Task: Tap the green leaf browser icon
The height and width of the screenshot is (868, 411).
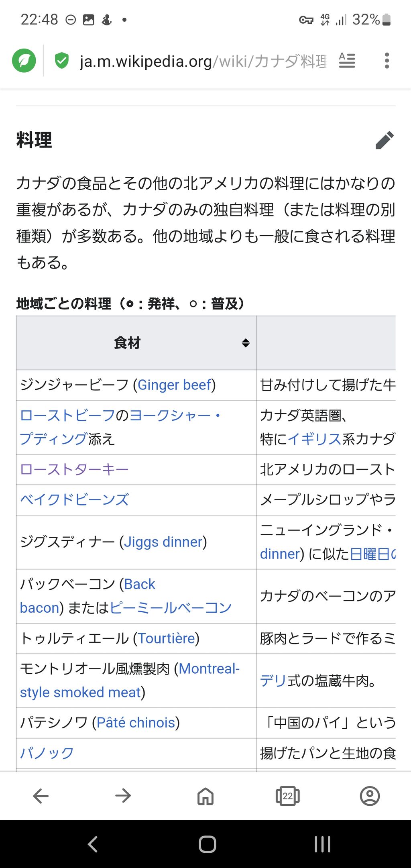Action: (x=24, y=61)
